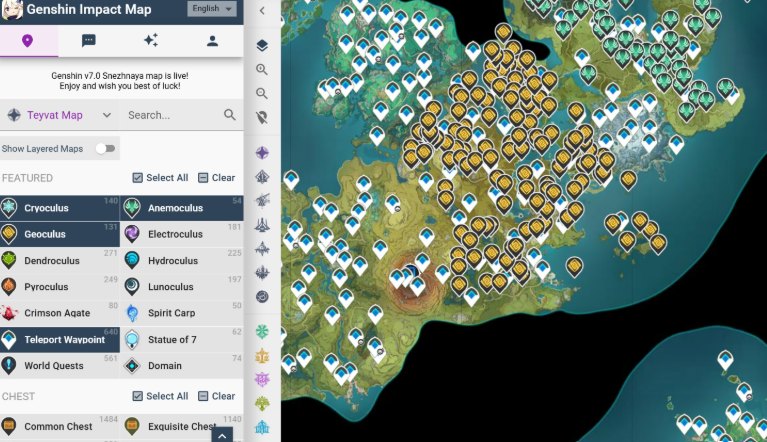Viewport: 767px width, 442px height.
Task: Toggle the Show Layered Maps switch
Action: pos(105,149)
